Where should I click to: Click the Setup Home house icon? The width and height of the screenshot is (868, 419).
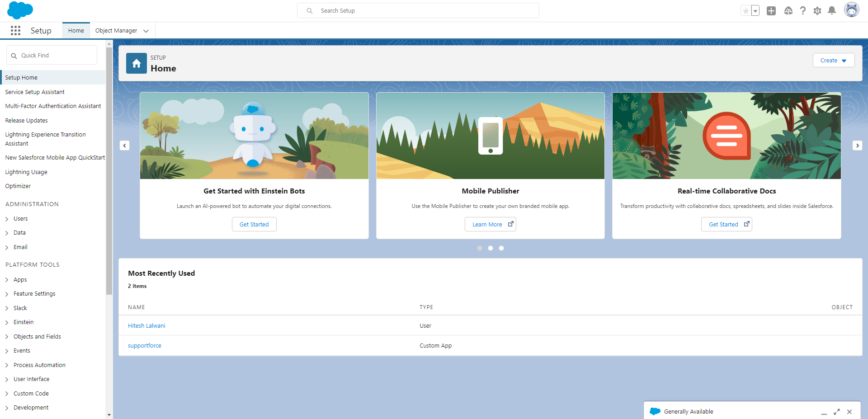[136, 63]
